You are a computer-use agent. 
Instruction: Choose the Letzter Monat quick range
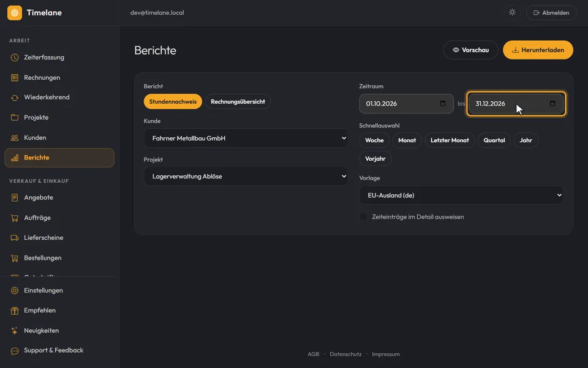[x=450, y=140]
